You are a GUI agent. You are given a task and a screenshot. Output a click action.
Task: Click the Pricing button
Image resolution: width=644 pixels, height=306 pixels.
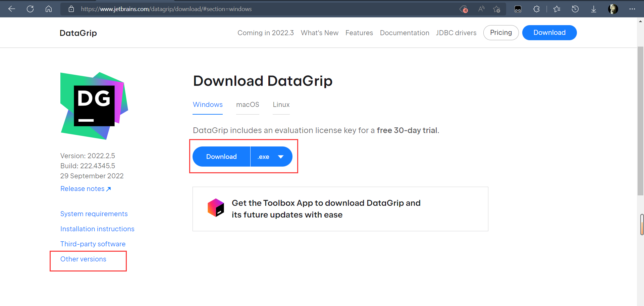(x=501, y=33)
